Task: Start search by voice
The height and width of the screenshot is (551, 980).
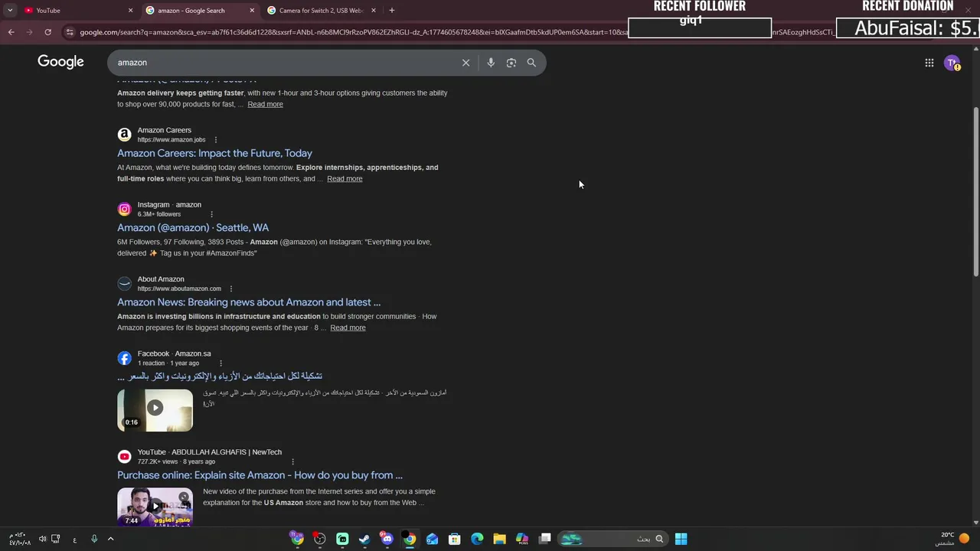Action: (x=491, y=63)
